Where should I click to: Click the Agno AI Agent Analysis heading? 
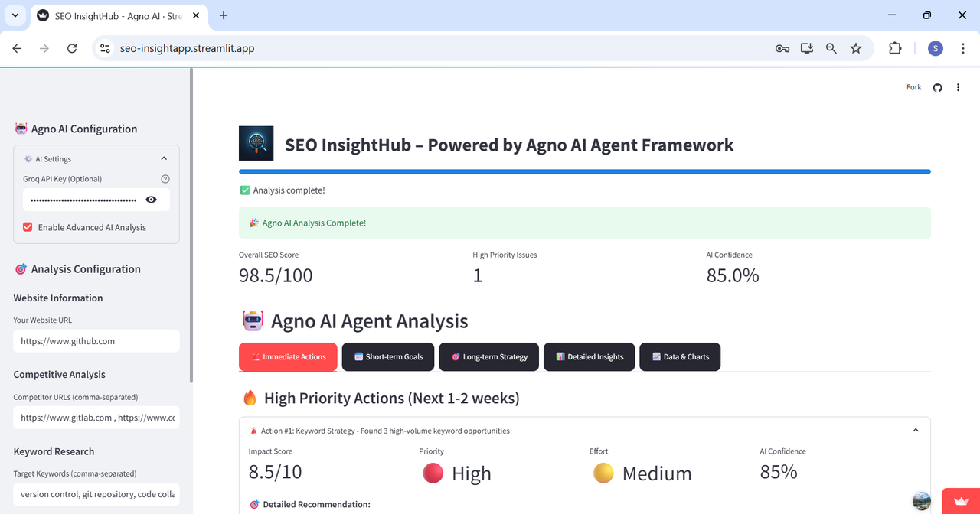pos(354,321)
